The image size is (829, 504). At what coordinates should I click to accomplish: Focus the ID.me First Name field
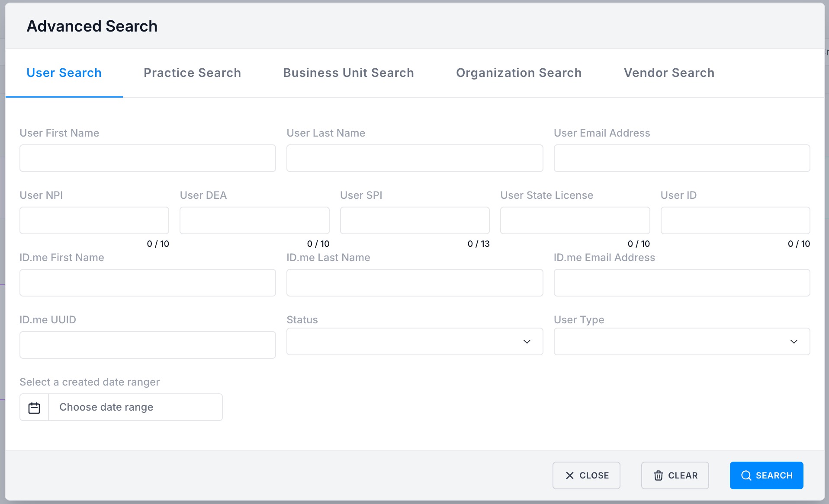(148, 283)
